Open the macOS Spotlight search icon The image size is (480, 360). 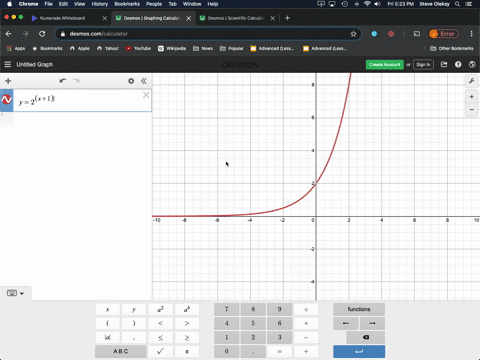point(458,4)
